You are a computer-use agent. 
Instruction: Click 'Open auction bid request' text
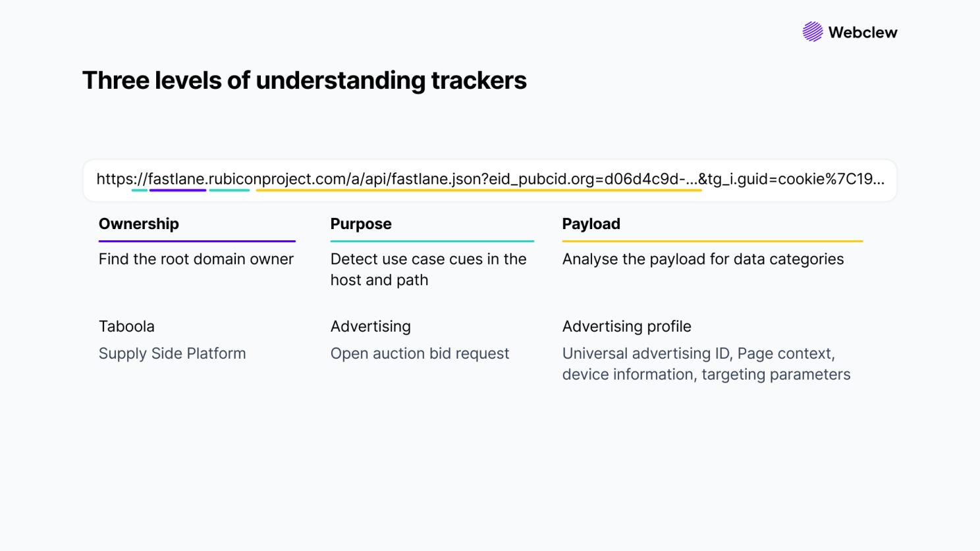tap(420, 354)
